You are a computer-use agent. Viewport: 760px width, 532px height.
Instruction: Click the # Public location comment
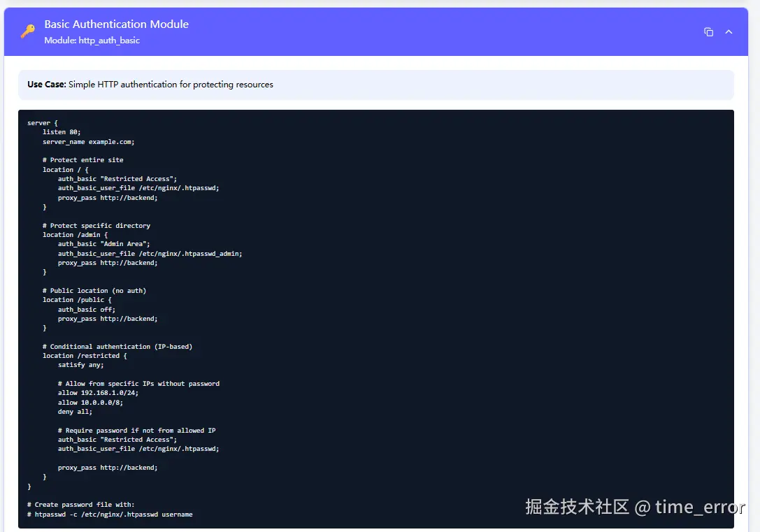tap(94, 290)
